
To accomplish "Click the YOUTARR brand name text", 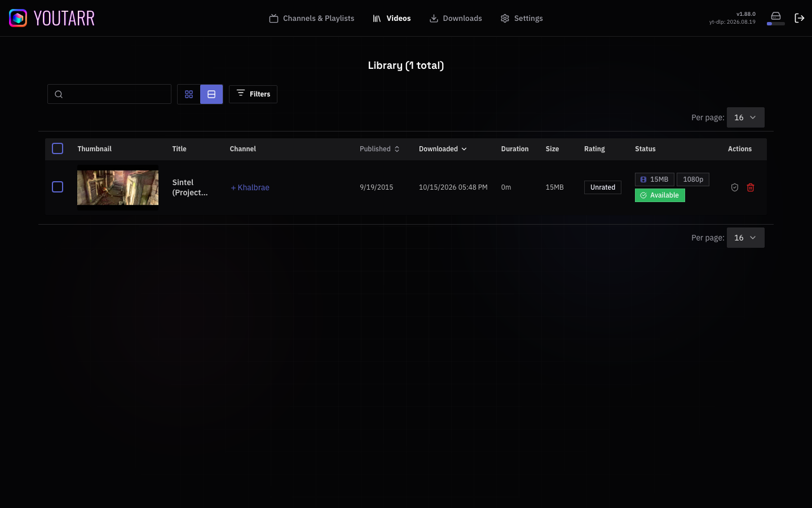I will tap(64, 18).
